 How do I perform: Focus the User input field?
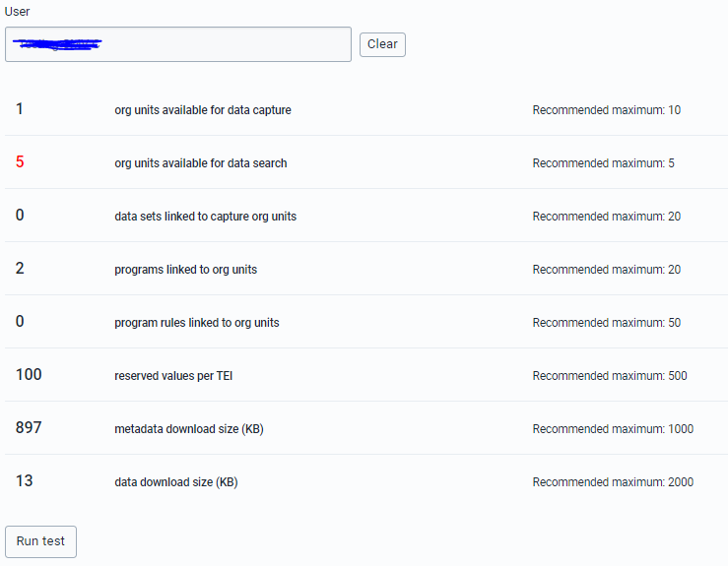point(178,44)
